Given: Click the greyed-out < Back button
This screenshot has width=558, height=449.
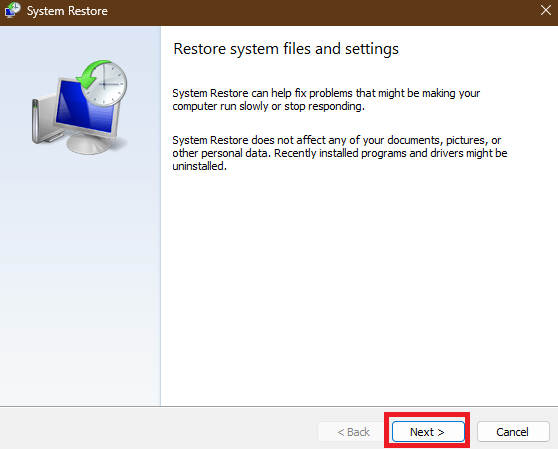Looking at the screenshot, I should (x=353, y=432).
